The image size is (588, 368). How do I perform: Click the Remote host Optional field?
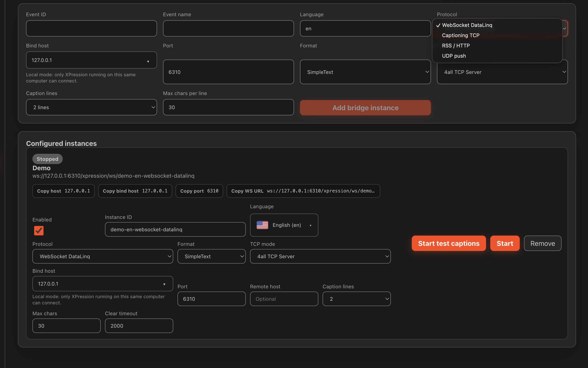[284, 299]
